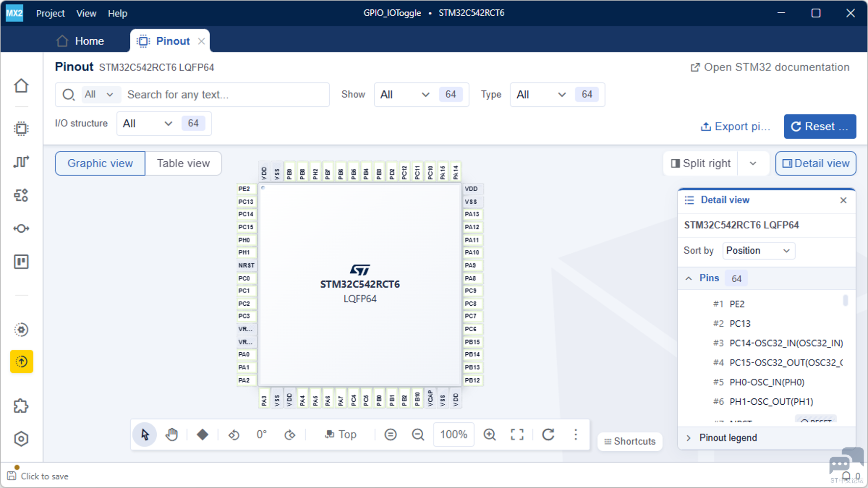Open the Project menu
Image resolution: width=868 pixels, height=488 pixels.
(50, 13)
